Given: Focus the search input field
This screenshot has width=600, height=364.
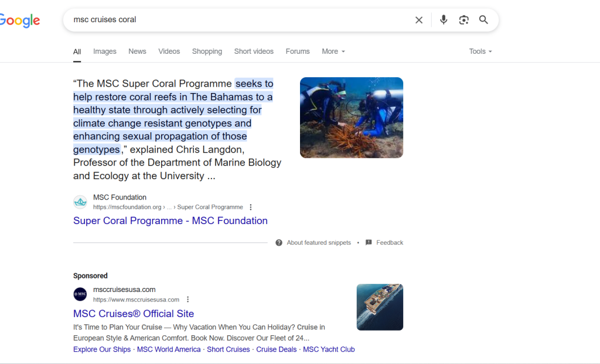Looking at the screenshot, I should coord(234,20).
